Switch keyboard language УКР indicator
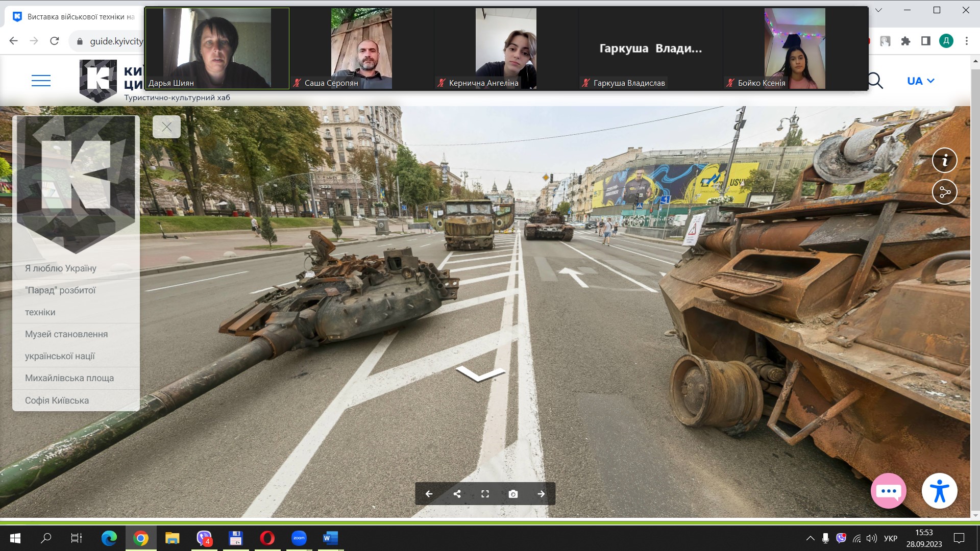 click(x=890, y=538)
